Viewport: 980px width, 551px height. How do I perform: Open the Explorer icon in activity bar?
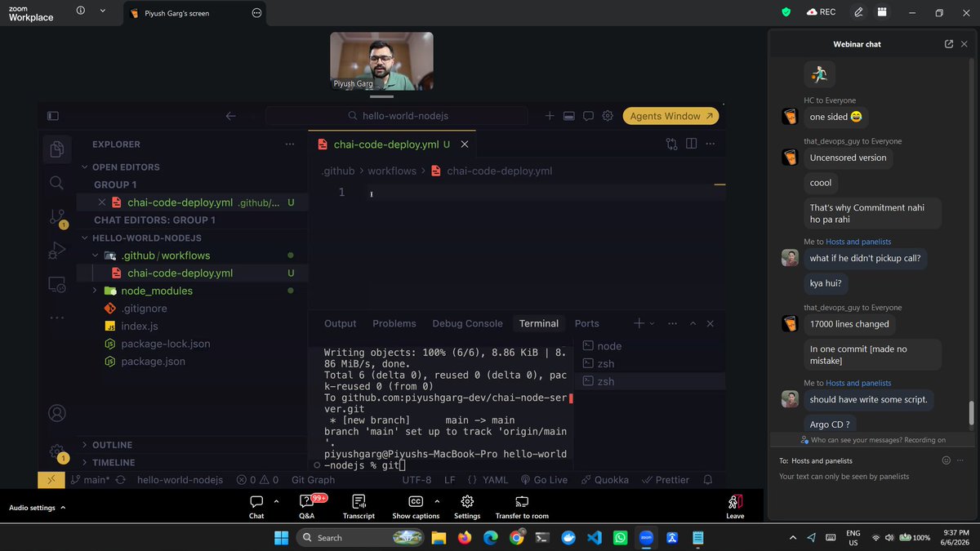pos(56,149)
